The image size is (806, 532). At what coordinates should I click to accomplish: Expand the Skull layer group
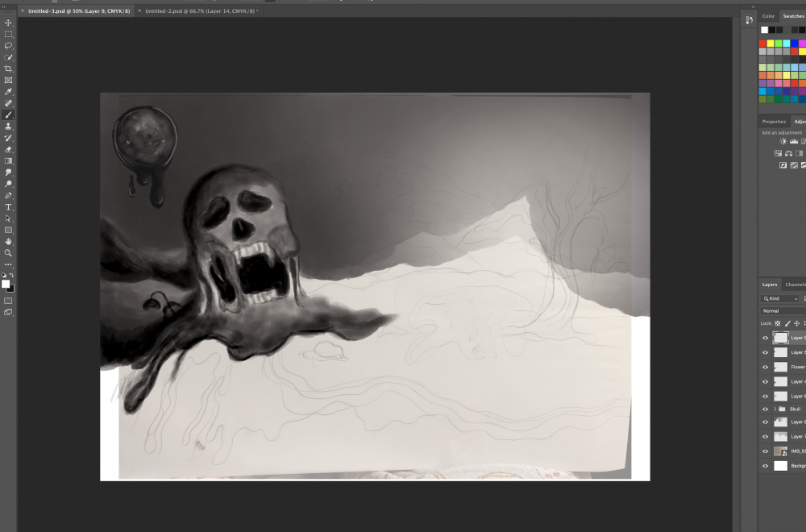pyautogui.click(x=775, y=409)
